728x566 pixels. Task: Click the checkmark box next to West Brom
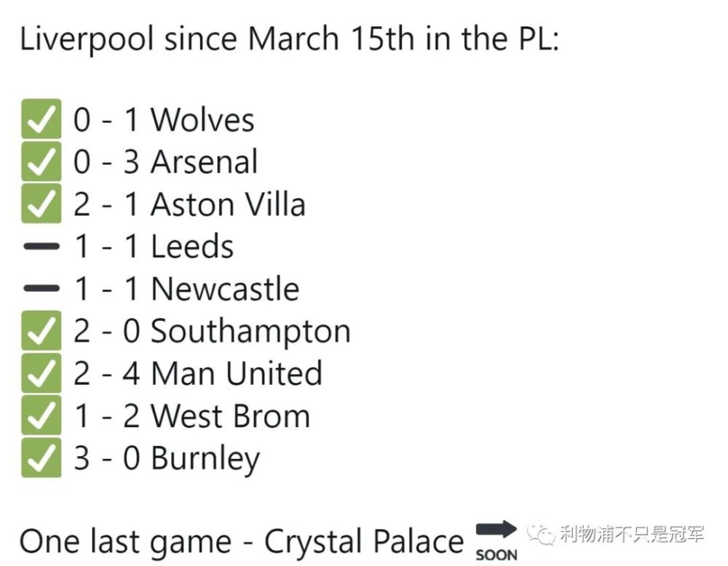(x=41, y=415)
